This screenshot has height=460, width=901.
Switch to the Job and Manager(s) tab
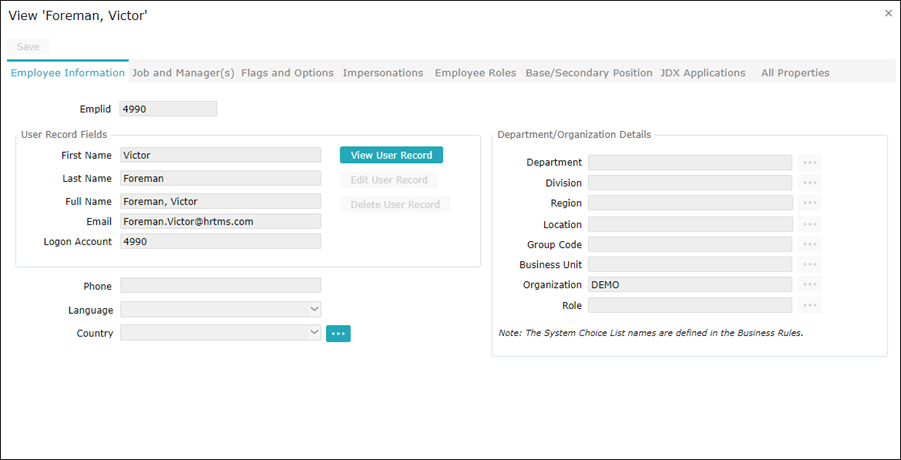coord(183,73)
